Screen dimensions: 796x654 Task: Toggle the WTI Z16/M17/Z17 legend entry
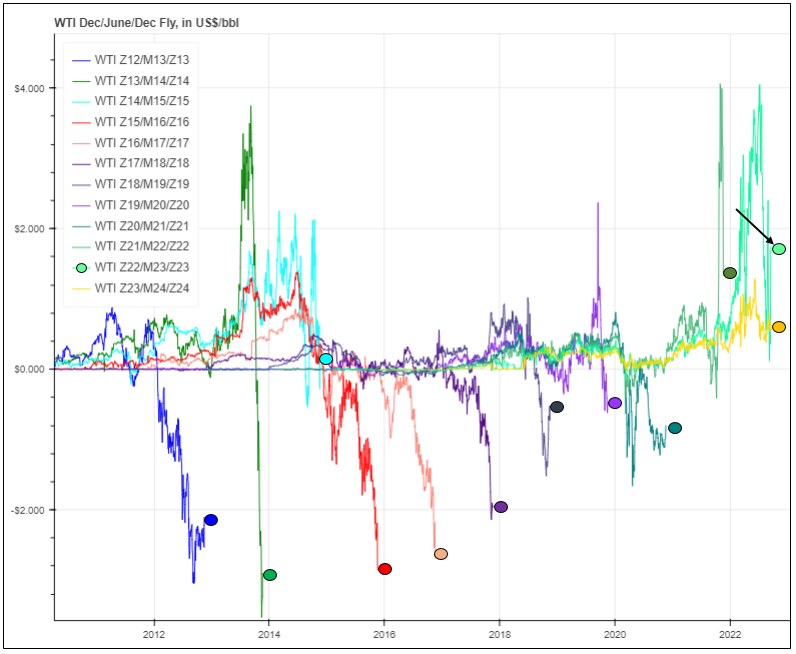point(131,143)
